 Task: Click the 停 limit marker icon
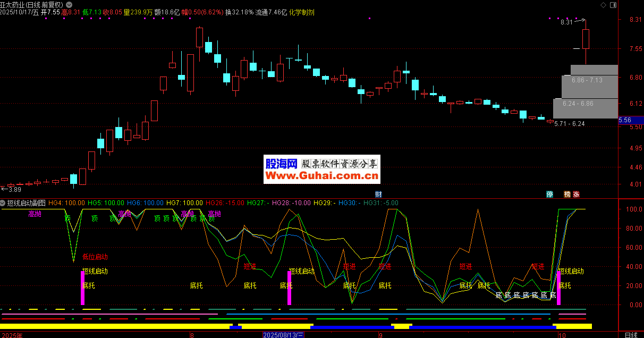coord(549,194)
